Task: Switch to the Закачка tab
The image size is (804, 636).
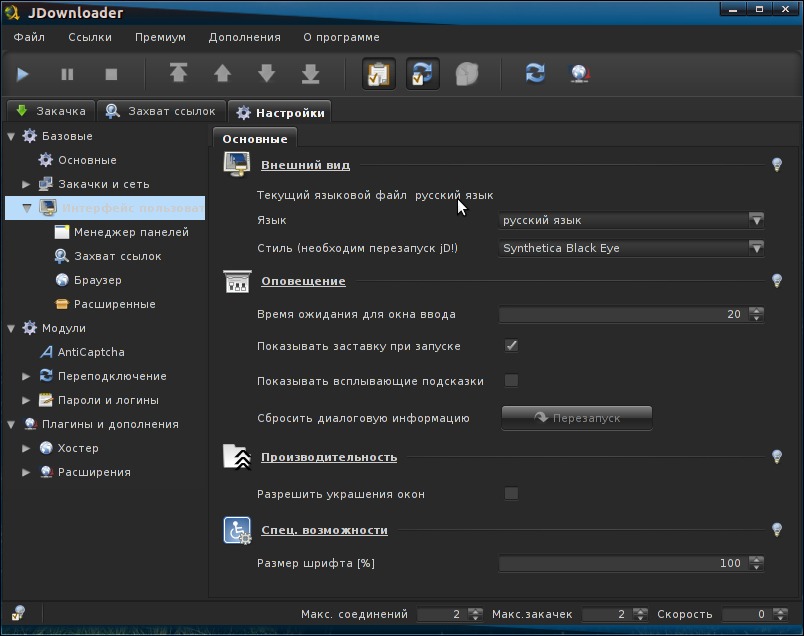Action: [x=51, y=111]
